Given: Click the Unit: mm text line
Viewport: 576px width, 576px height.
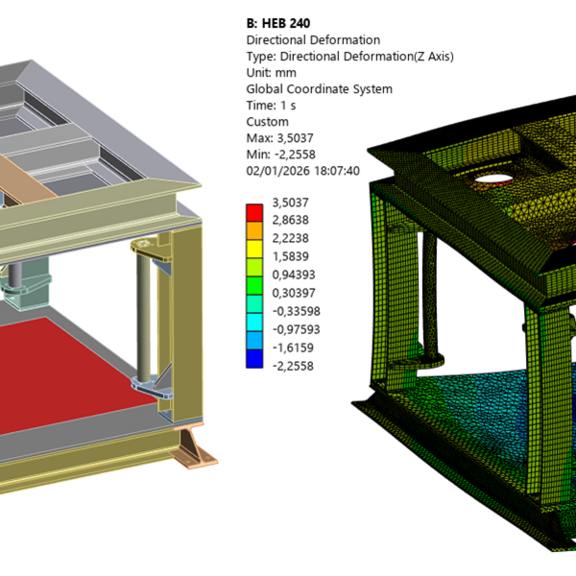Looking at the screenshot, I should coord(271,73).
